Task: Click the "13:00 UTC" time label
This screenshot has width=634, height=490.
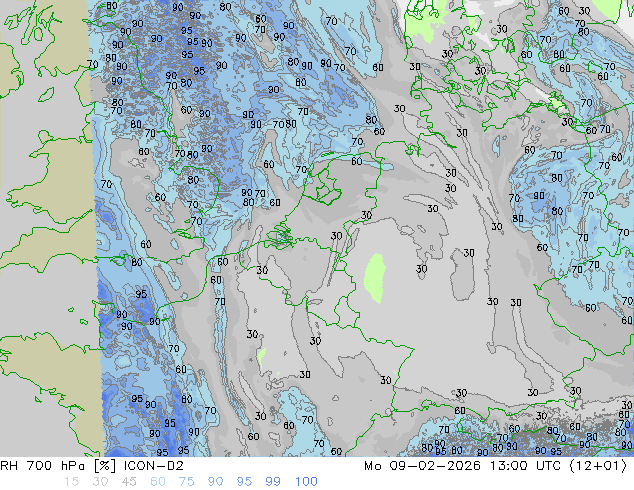Action: [525, 466]
